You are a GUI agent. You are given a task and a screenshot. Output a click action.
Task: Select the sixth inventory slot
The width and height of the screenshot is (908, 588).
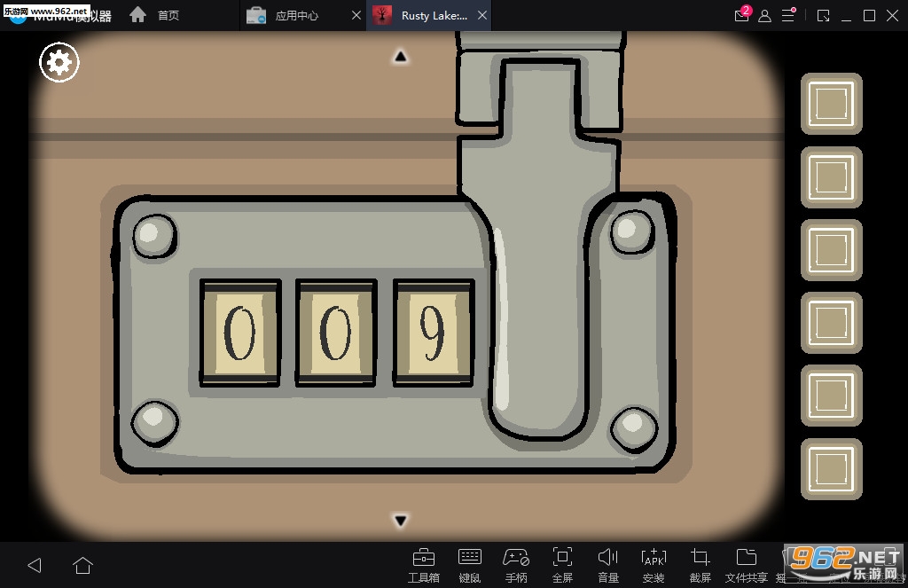point(832,468)
